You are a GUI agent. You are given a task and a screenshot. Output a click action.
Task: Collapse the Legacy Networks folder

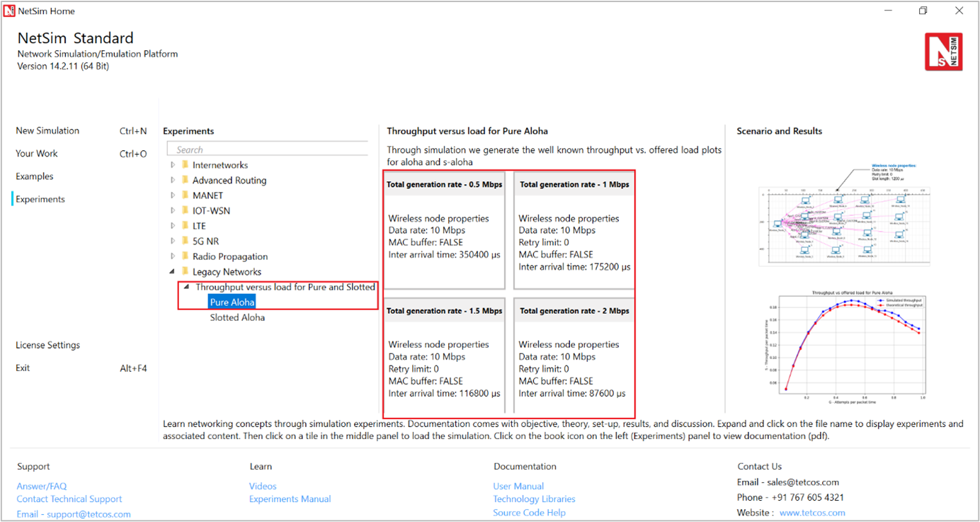click(172, 272)
